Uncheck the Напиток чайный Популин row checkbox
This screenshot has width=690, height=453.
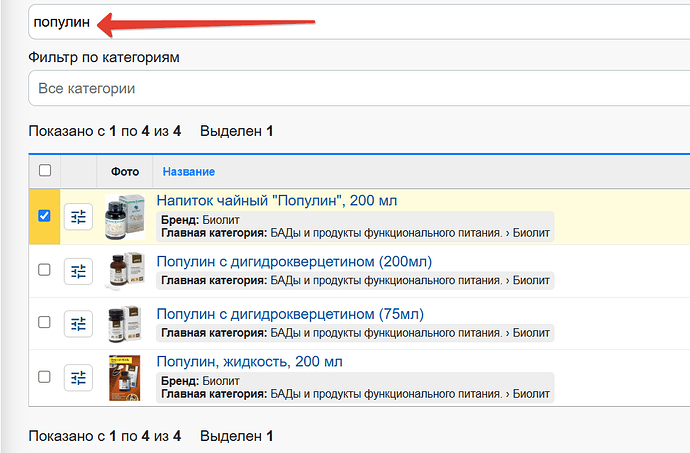44,216
